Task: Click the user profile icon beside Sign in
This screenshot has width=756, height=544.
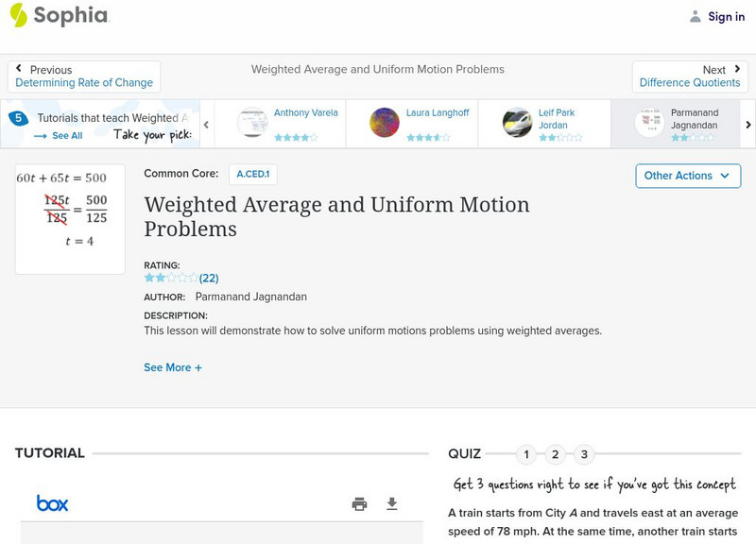Action: coord(696,16)
